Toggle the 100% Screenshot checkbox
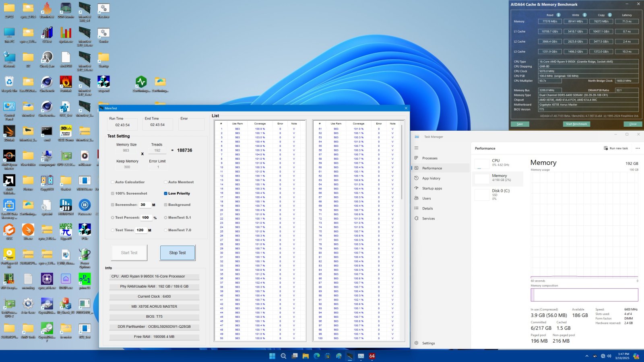 112,193
